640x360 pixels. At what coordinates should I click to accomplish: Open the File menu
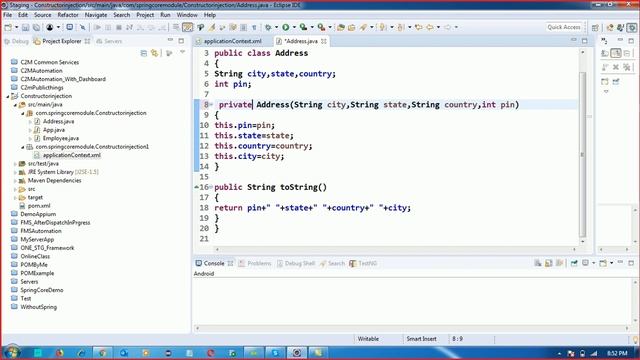tap(7, 15)
